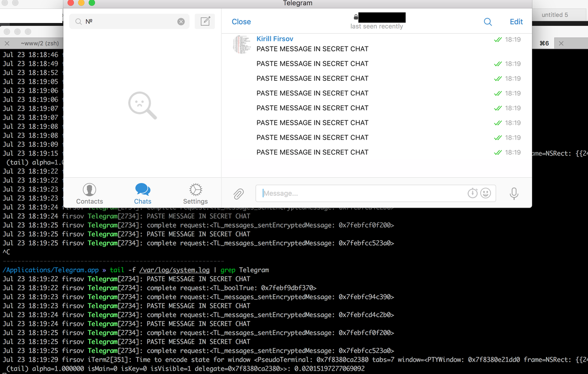Open sender name Kirill Firsov
The image size is (588, 374).
coord(275,39)
